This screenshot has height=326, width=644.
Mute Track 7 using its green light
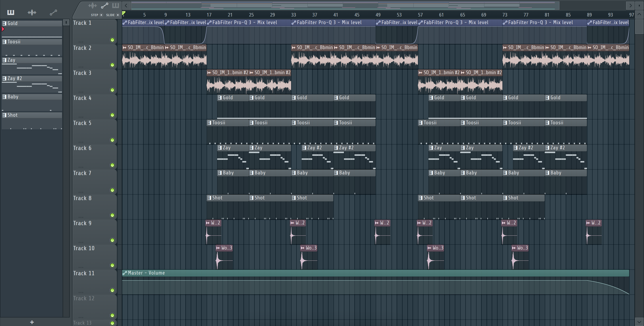point(112,190)
